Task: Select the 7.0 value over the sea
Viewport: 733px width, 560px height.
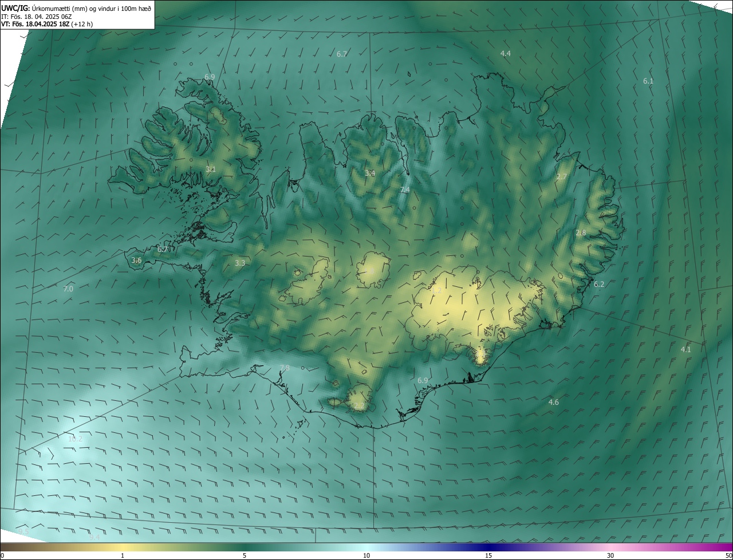Action: pos(68,289)
